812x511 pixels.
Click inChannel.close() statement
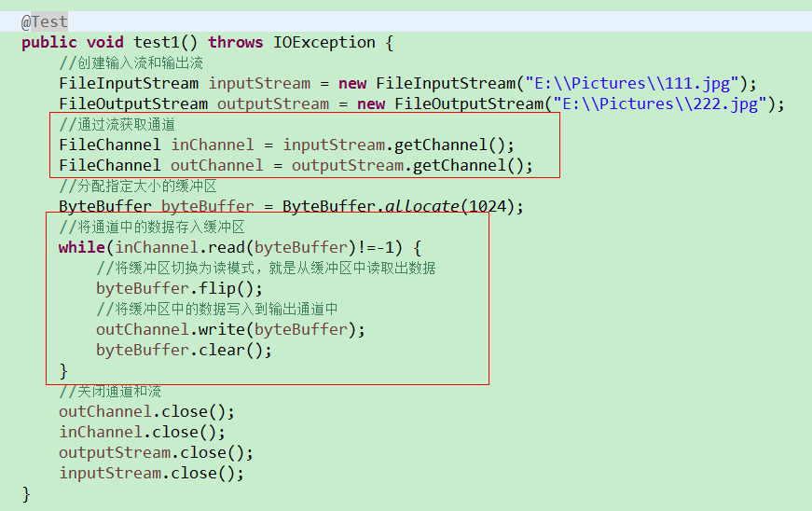142,432
